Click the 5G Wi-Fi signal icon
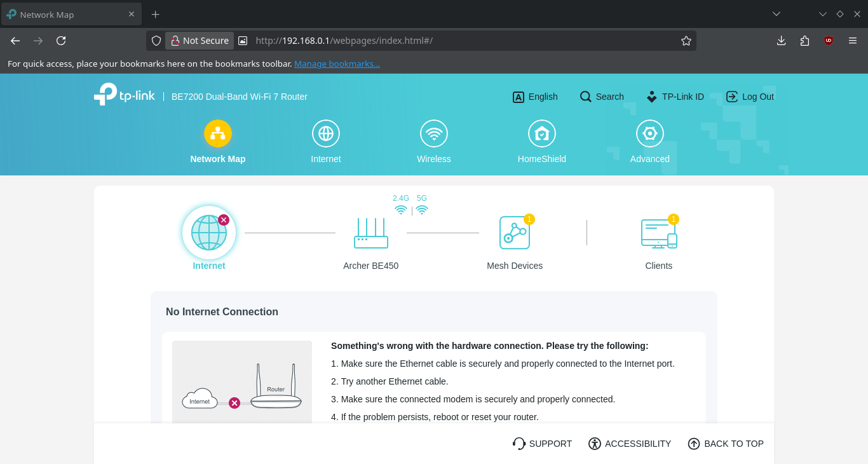This screenshot has height=464, width=868. (422, 210)
